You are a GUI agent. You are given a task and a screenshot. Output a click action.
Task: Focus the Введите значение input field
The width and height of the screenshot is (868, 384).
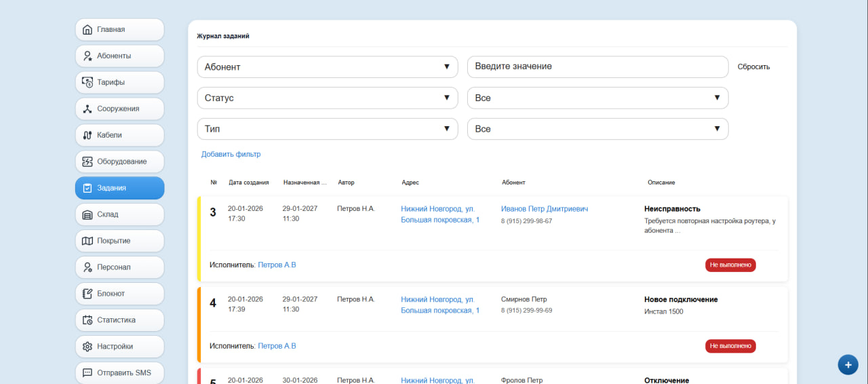click(x=598, y=67)
